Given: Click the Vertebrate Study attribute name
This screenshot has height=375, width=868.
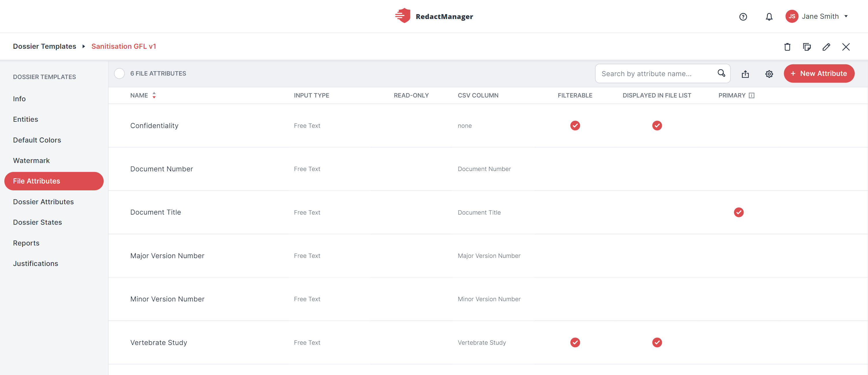Looking at the screenshot, I should [x=158, y=342].
